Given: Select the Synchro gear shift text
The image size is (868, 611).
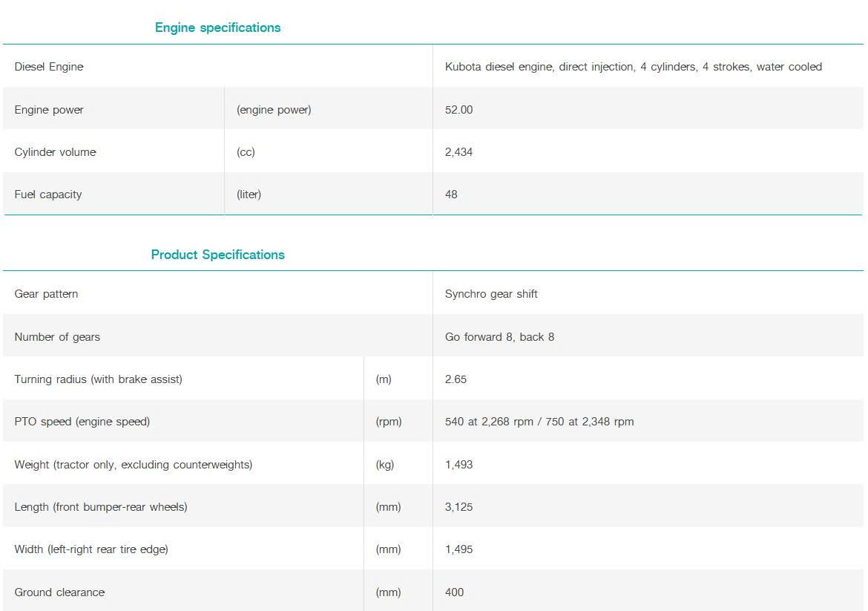Looking at the screenshot, I should click(x=491, y=294).
